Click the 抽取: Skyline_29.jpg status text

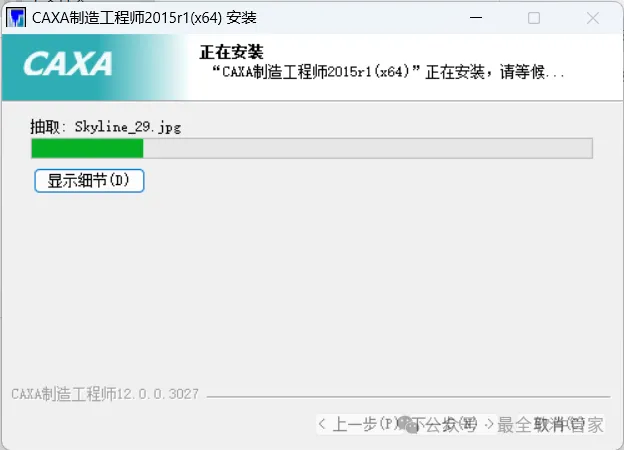105,127
